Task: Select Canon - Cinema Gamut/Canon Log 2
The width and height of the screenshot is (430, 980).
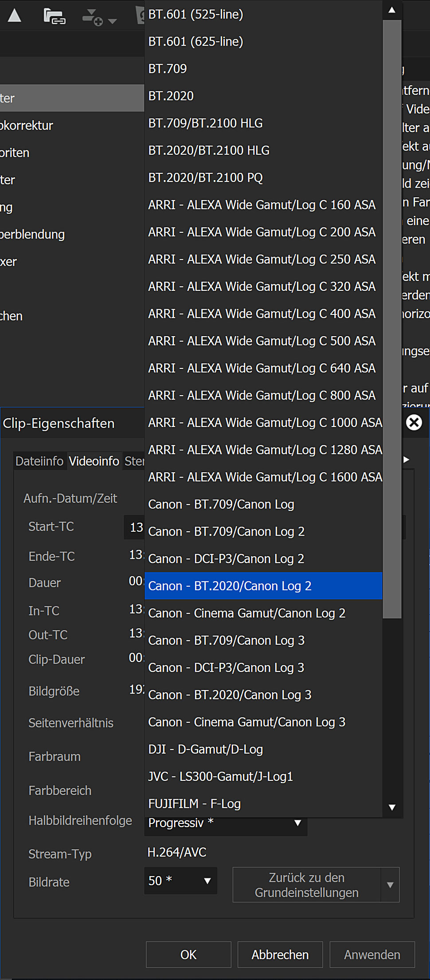Action: (x=263, y=613)
